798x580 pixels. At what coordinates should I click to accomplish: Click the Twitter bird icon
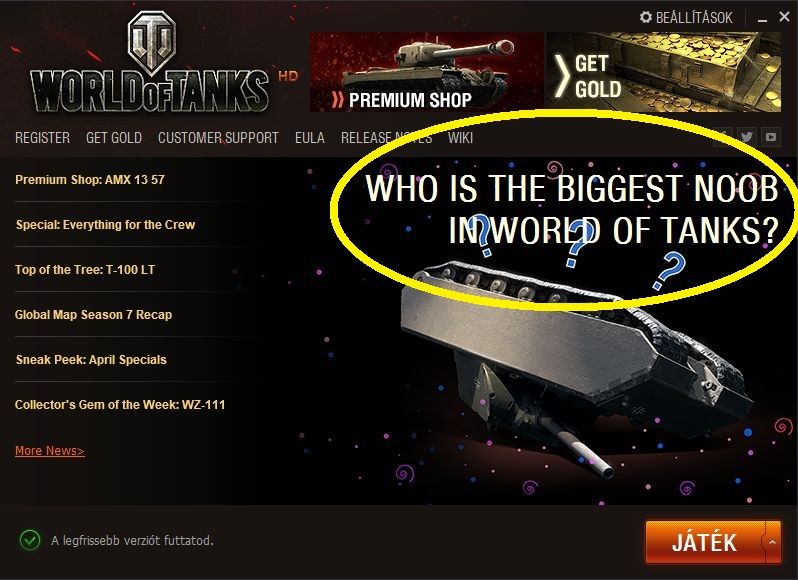coord(747,136)
